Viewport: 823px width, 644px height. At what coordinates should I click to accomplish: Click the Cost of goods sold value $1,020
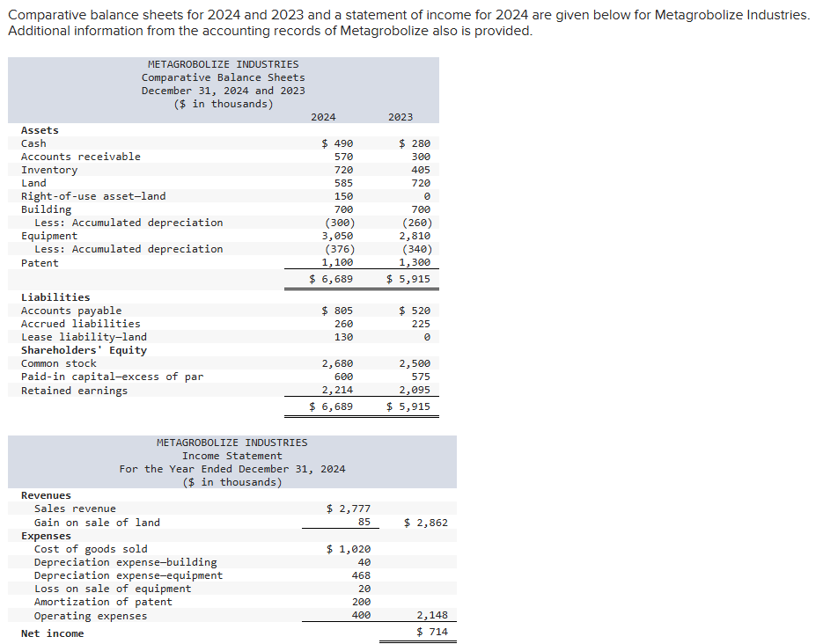point(349,548)
